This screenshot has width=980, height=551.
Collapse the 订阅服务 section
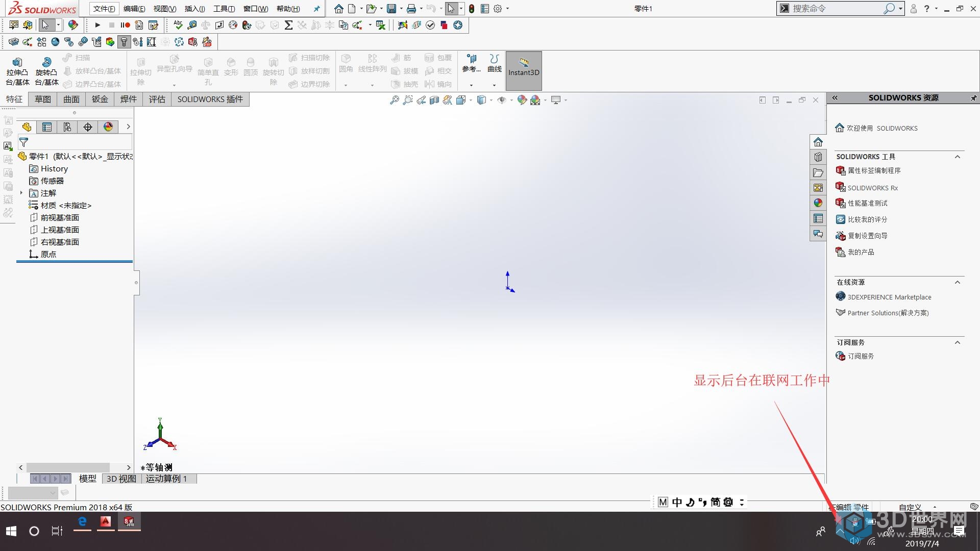tap(958, 342)
